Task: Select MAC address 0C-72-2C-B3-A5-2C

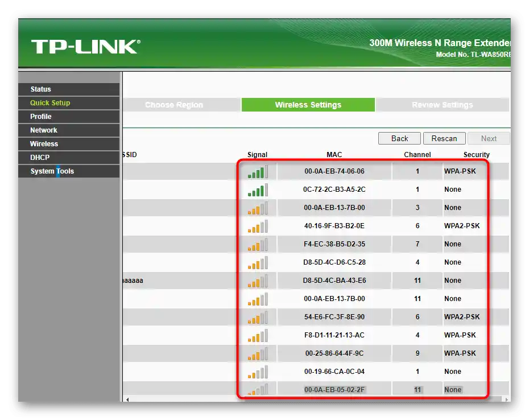Action: click(x=334, y=190)
